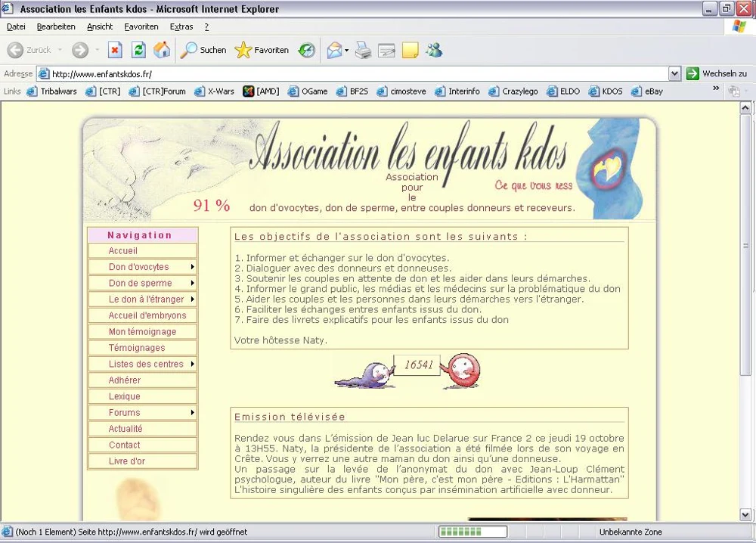
Task: Open the Messenger buddies icon
Action: (434, 50)
